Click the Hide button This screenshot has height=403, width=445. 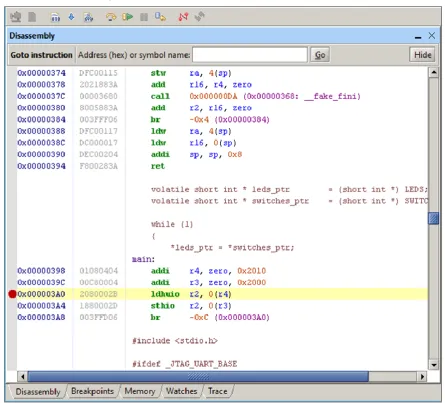422,55
